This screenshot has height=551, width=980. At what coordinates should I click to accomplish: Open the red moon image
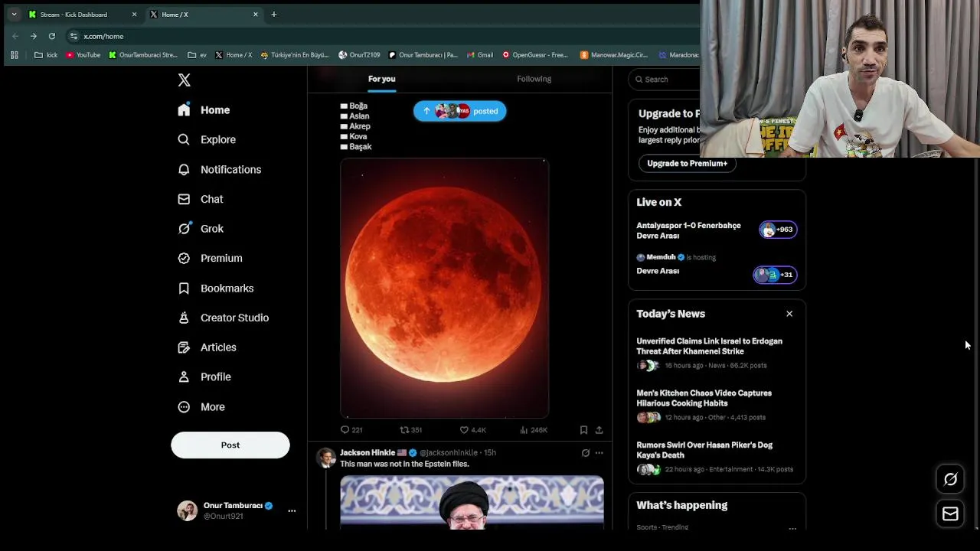click(x=444, y=288)
